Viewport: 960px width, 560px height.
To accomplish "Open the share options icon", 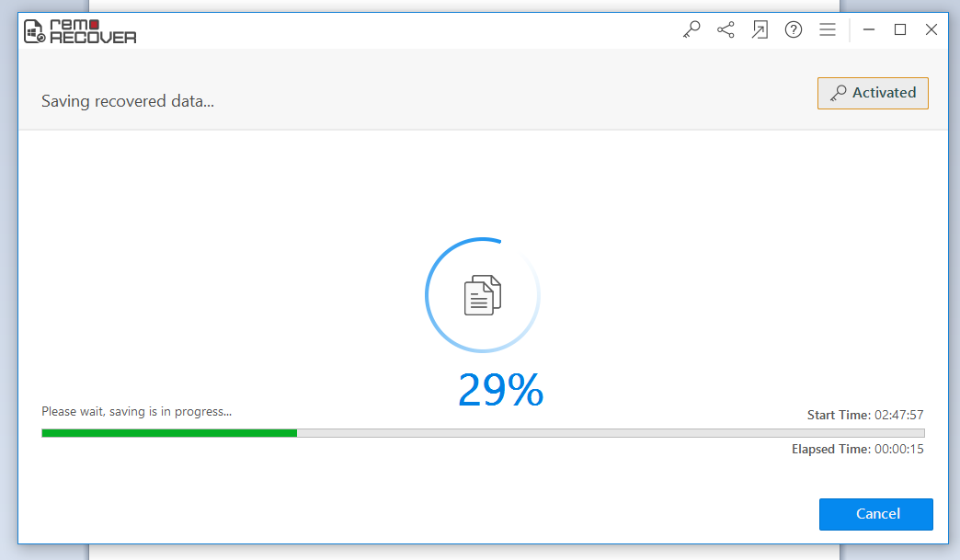I will click(x=726, y=29).
